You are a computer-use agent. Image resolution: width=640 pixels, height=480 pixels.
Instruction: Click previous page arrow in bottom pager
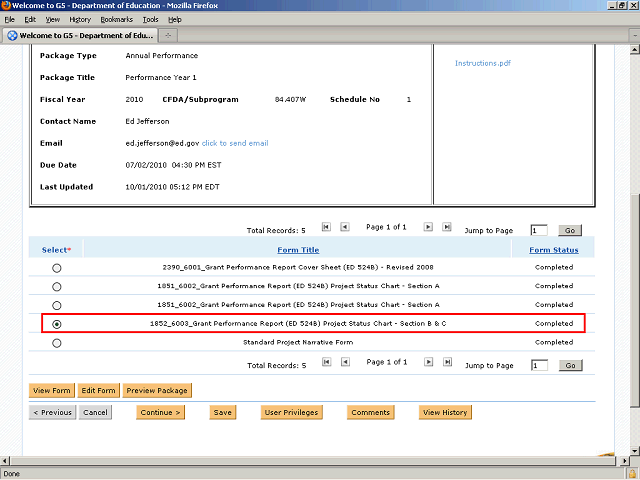[345, 364]
